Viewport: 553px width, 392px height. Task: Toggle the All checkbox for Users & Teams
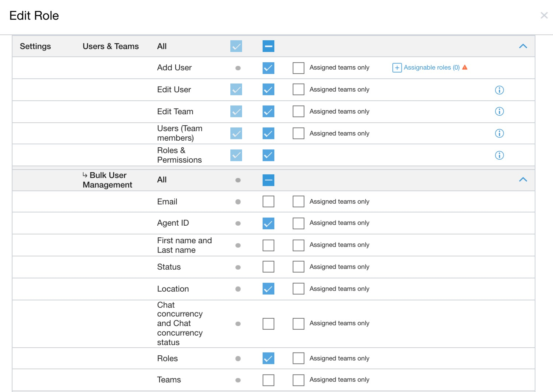coord(268,46)
